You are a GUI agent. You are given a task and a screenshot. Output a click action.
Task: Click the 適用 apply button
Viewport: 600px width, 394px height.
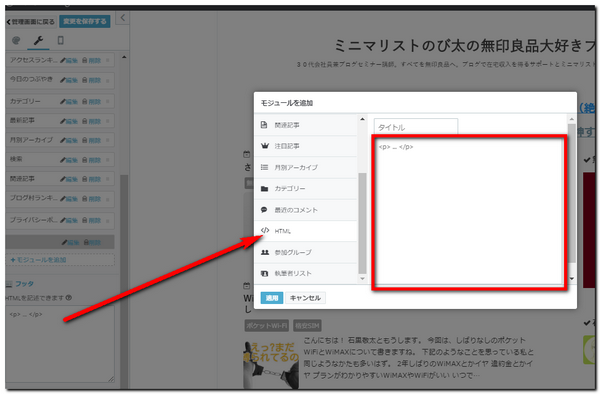[272, 298]
